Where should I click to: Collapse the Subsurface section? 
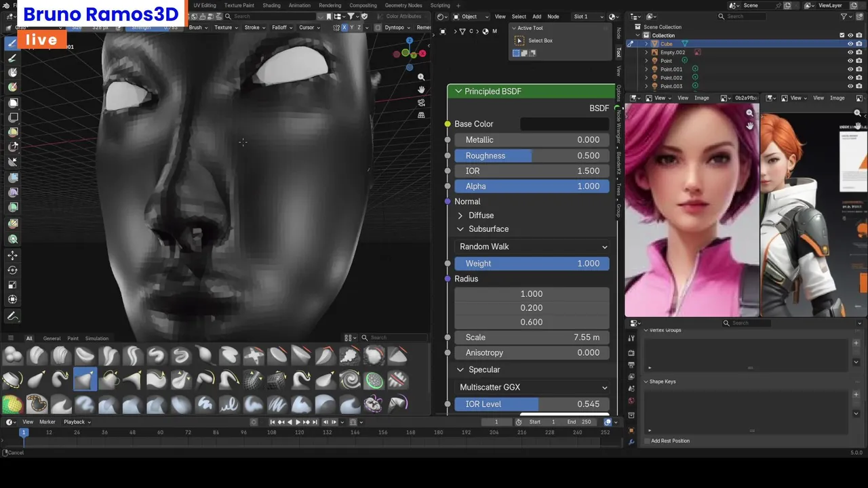[460, 229]
